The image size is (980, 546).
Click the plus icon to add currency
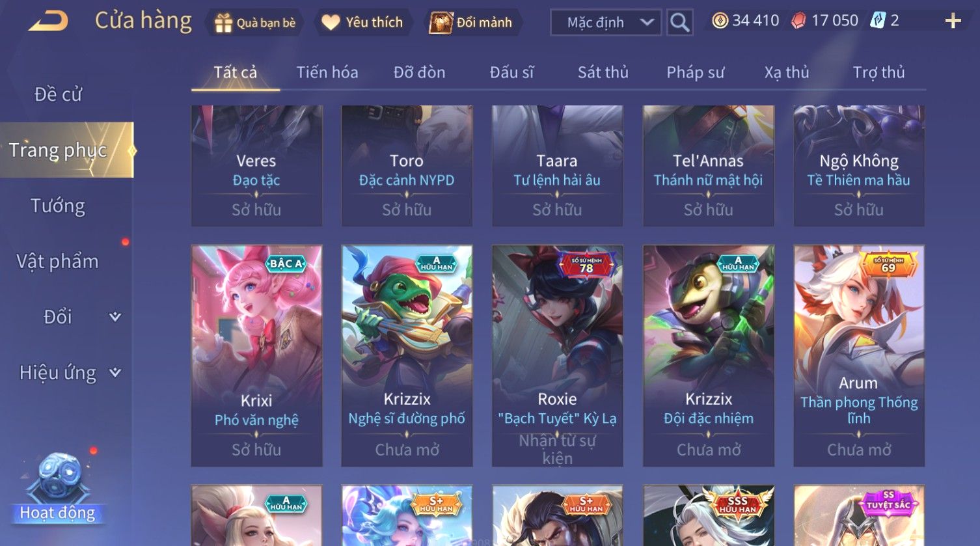coord(953,21)
